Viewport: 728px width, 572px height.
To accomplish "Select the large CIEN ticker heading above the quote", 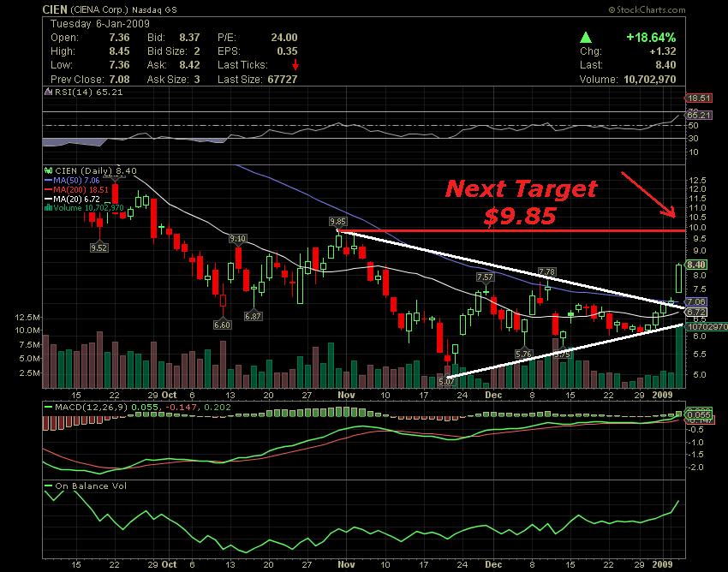I will (x=55, y=9).
